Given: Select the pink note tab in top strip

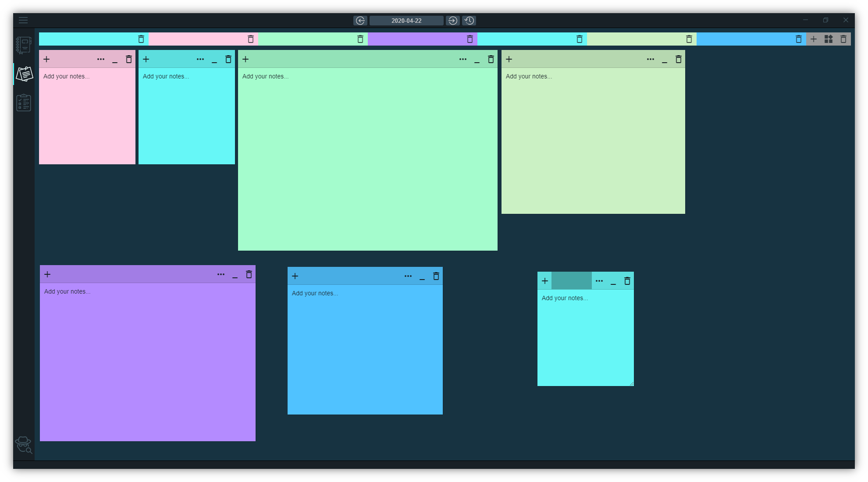Looking at the screenshot, I should pyautogui.click(x=197, y=39).
